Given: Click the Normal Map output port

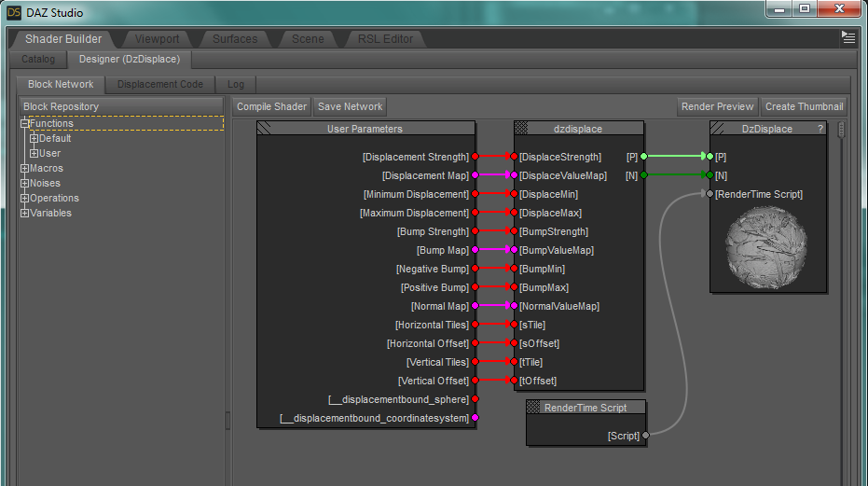Looking at the screenshot, I should (475, 306).
